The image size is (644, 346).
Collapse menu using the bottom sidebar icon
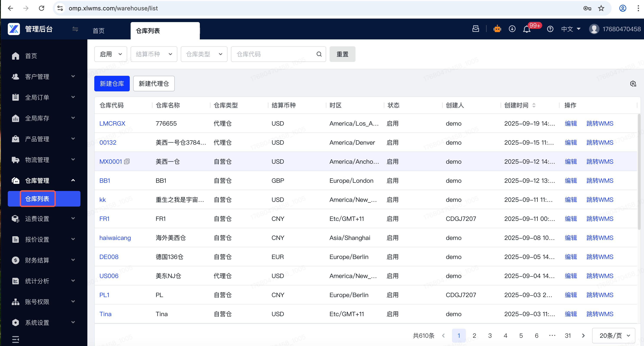coord(16,339)
